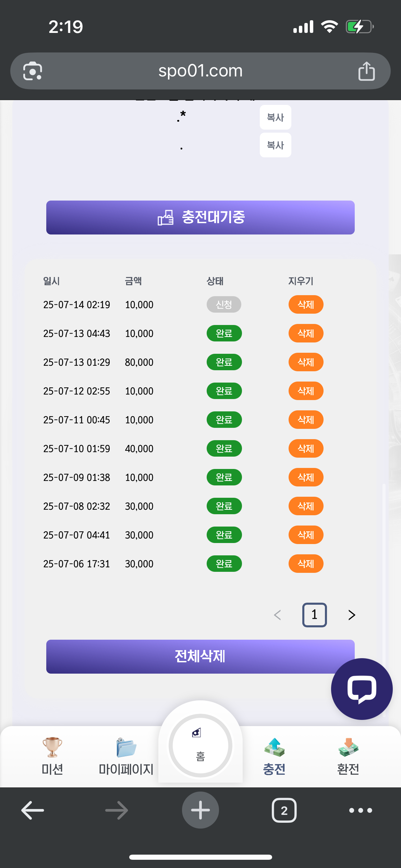Viewport: 401px width, 868px height.
Task: Delete the 25-07-14 02:19 entry
Action: click(x=306, y=304)
